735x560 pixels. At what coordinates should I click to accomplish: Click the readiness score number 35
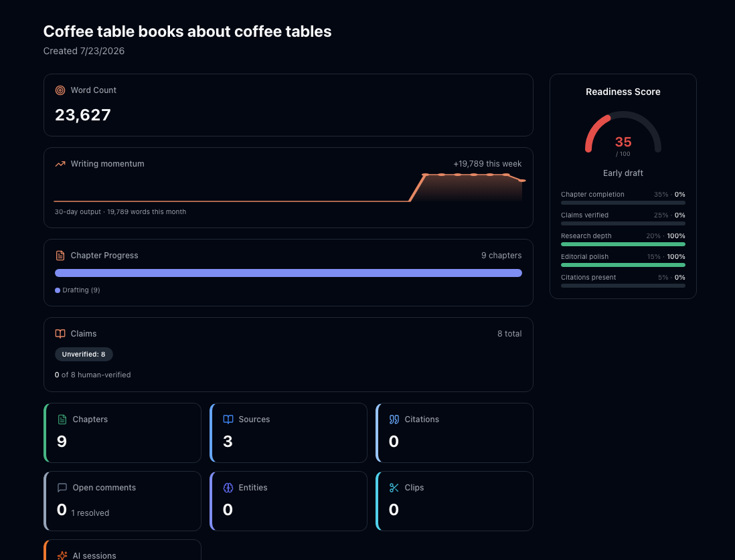(623, 142)
